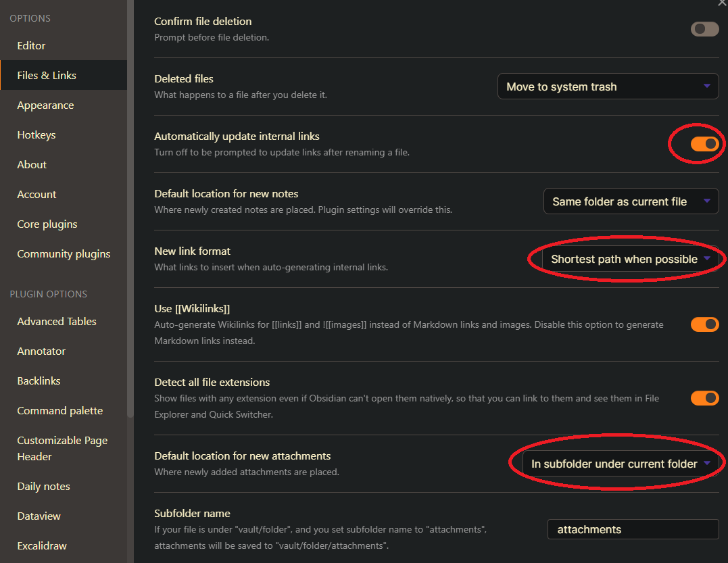Open the Deleted files dropdown
Viewport: 728px width, 563px height.
click(606, 86)
